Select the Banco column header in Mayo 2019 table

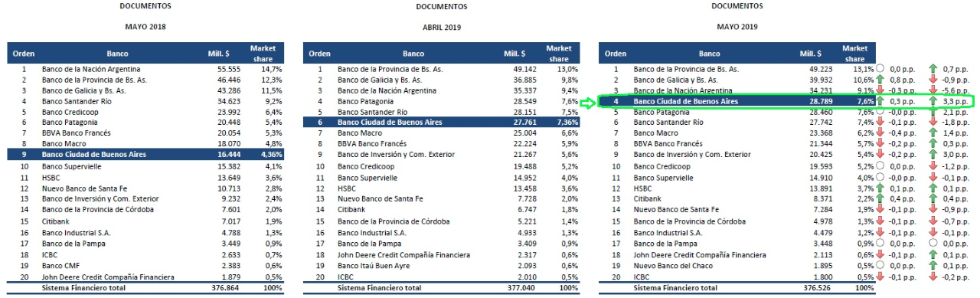tap(709, 54)
